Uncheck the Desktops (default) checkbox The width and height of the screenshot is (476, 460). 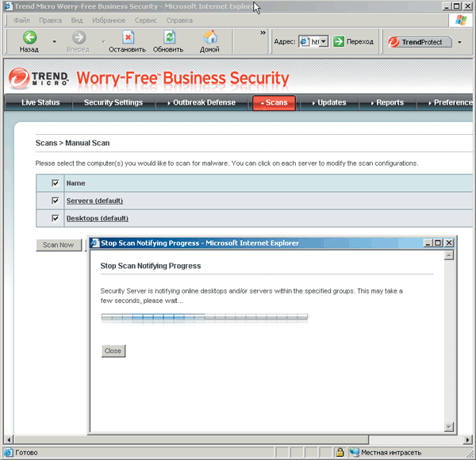coord(56,218)
